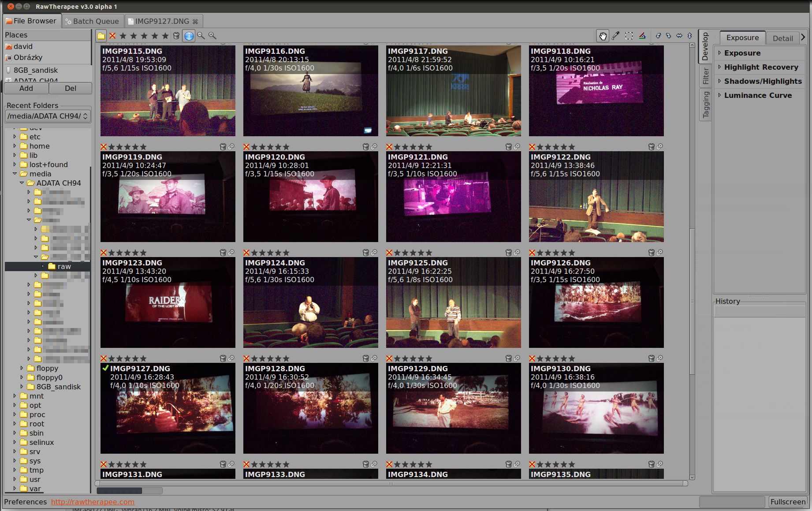
Task: Open the Recent Folders dropdown
Action: point(48,116)
